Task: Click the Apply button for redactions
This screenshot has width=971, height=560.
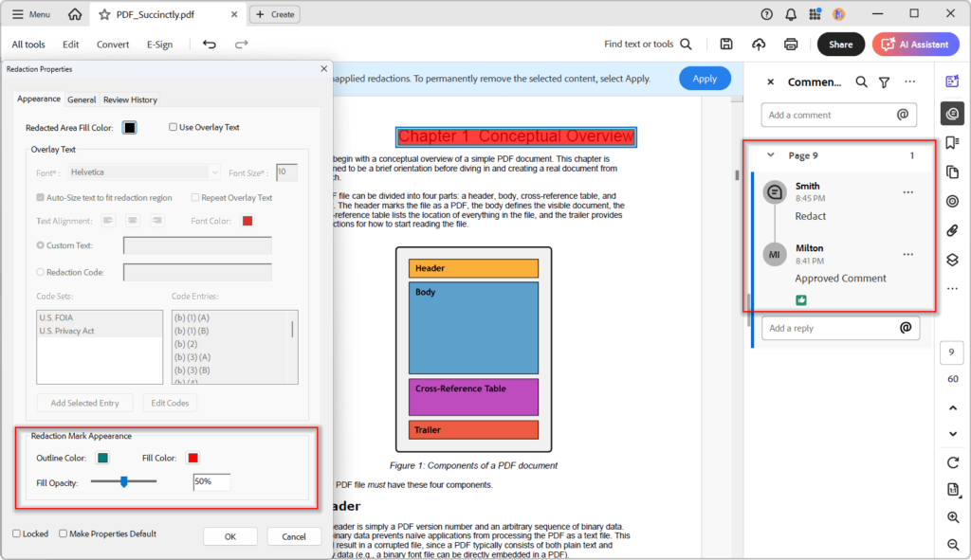Action: click(705, 78)
